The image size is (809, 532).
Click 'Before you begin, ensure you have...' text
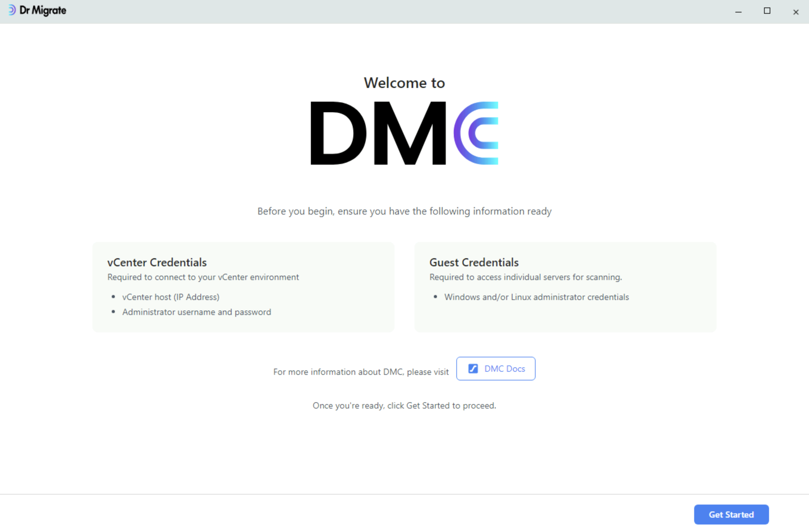[405, 211]
